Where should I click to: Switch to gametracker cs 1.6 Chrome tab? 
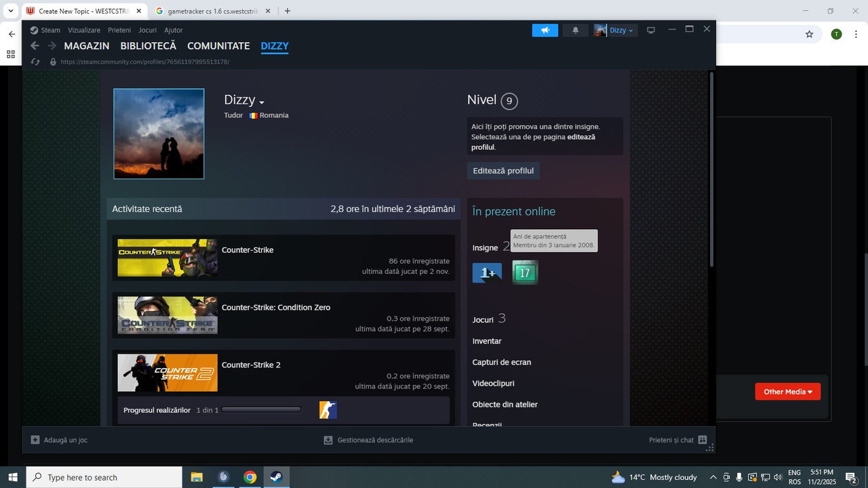click(213, 11)
